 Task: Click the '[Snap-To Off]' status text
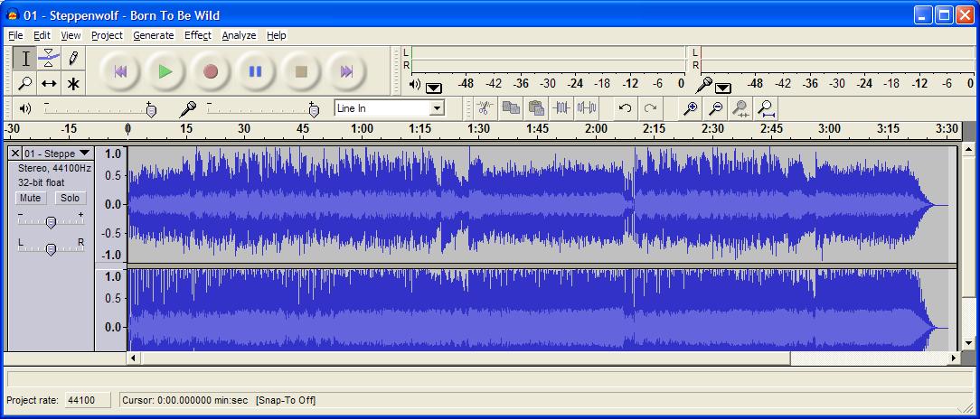point(286,400)
